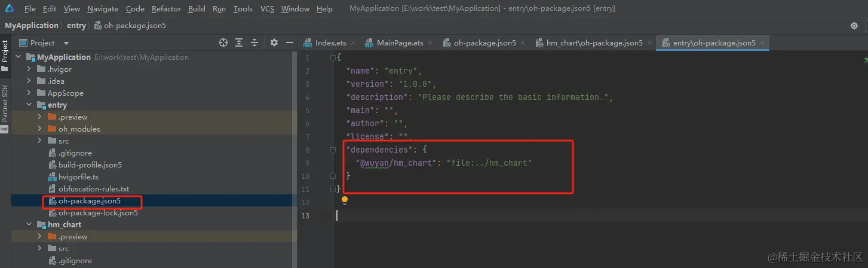This screenshot has height=268, width=868.
Task: Fold the dependencies block at line 8
Action: pos(333,150)
